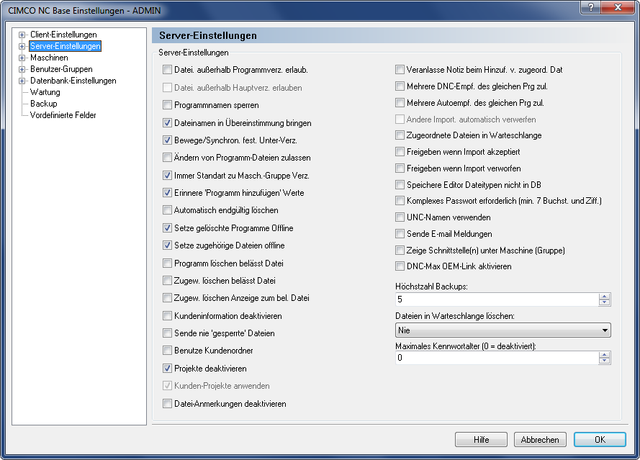Click the Höchstzahl Backups number field
Screen dimensions: 640x460
(497, 299)
